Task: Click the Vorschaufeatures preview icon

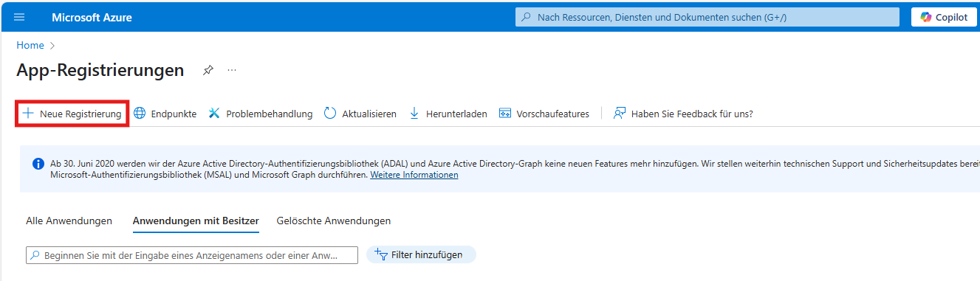Action: pos(505,114)
